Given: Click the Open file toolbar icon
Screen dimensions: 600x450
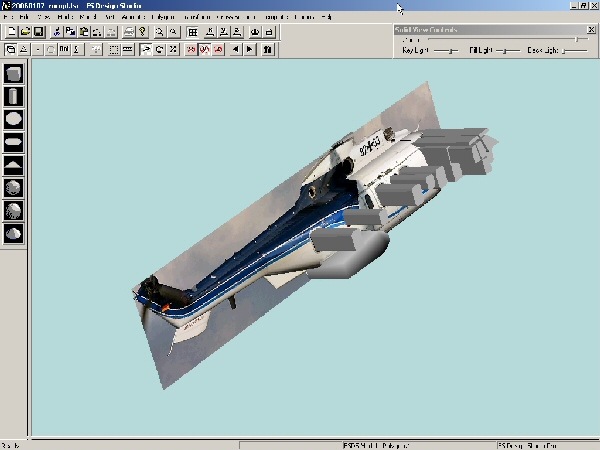Looking at the screenshot, I should (x=24, y=32).
